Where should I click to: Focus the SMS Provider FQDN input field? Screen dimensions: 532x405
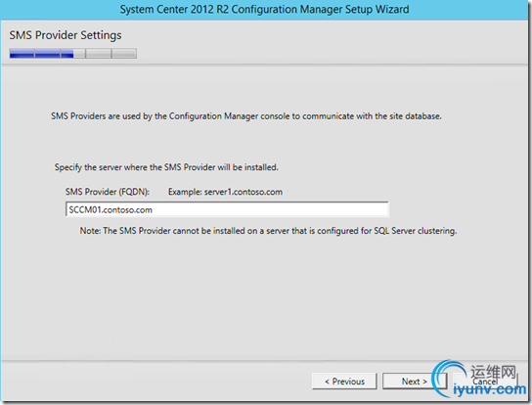point(227,209)
